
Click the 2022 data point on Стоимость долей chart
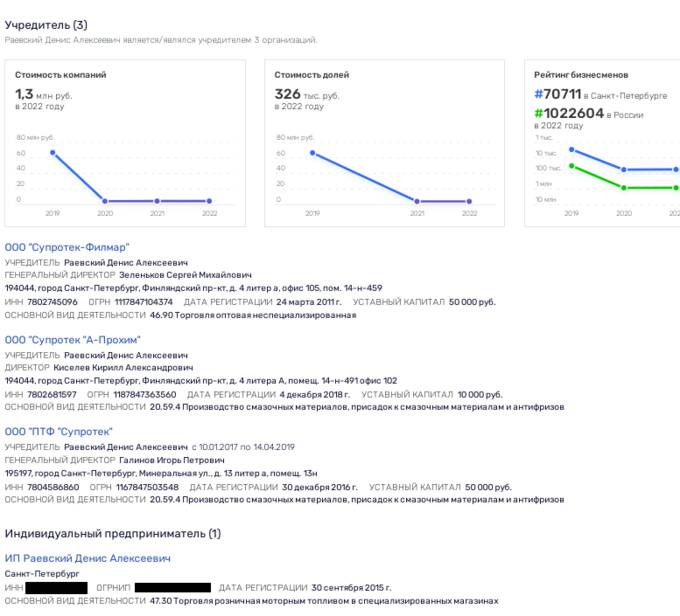click(x=469, y=201)
